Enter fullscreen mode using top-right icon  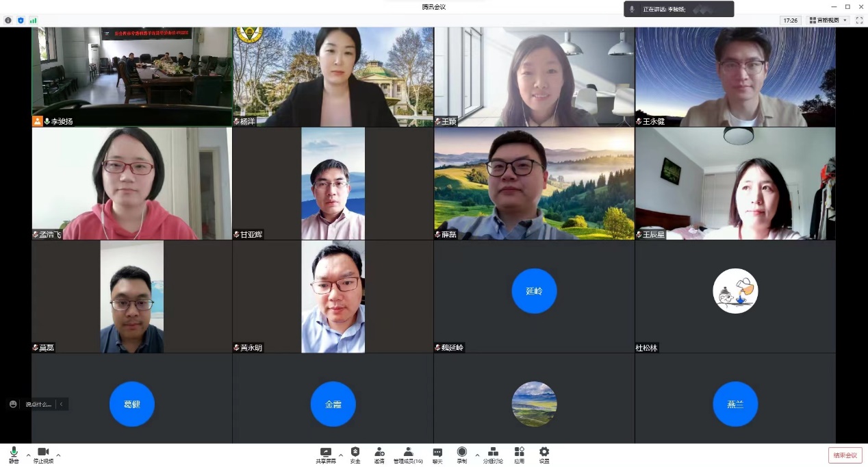coord(859,21)
